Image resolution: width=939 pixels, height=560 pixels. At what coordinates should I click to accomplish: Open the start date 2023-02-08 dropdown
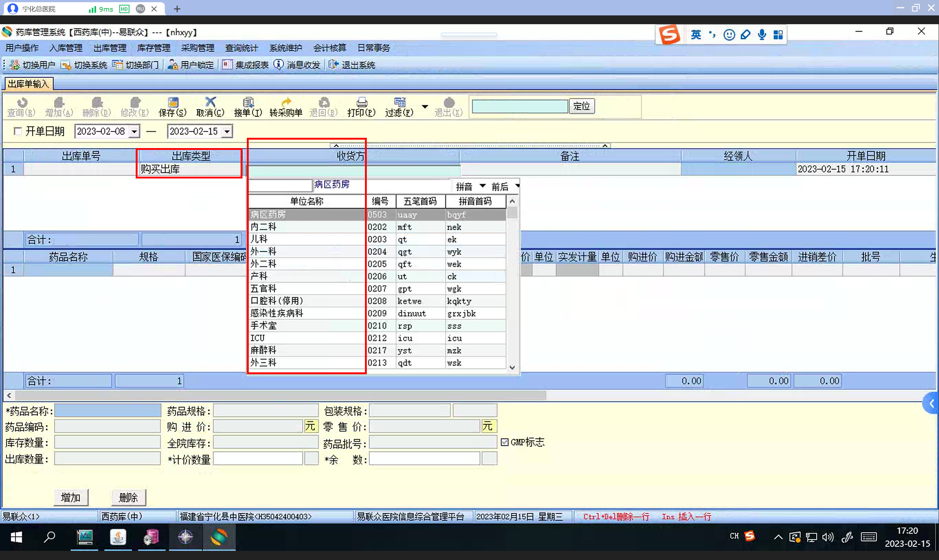[x=134, y=132]
